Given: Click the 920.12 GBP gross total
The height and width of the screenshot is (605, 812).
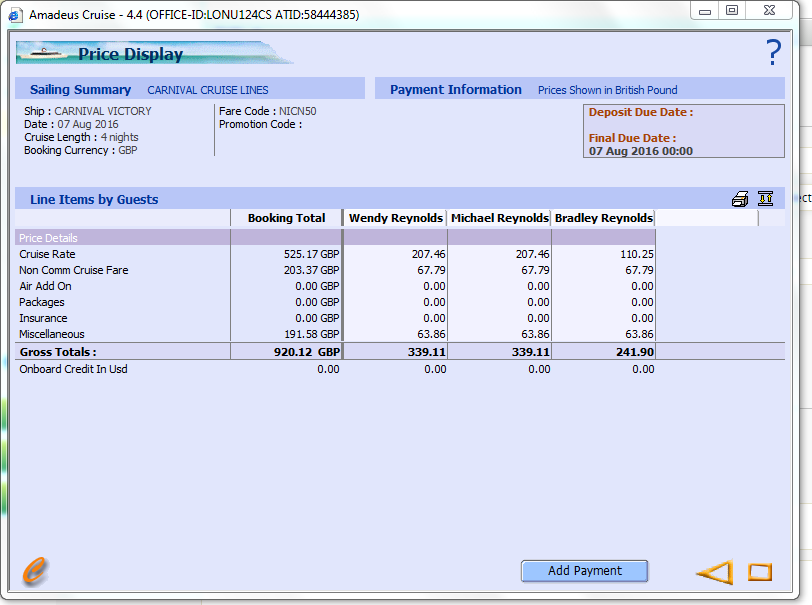Looking at the screenshot, I should [307, 352].
